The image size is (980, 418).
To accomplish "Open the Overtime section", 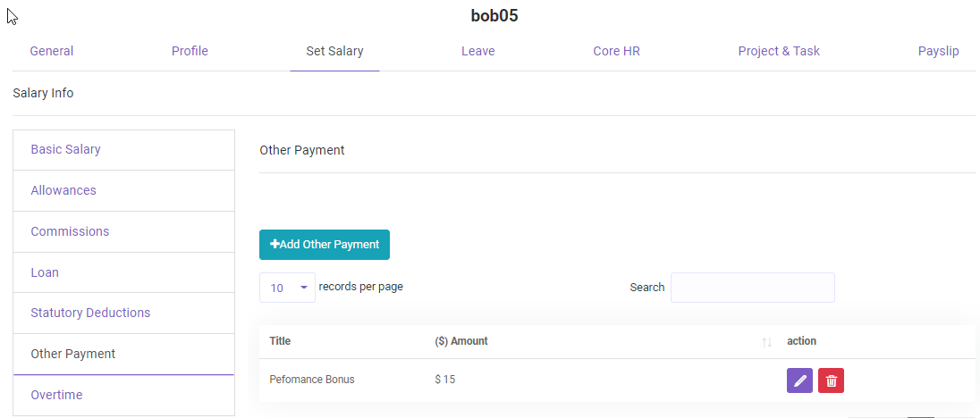I will (56, 395).
